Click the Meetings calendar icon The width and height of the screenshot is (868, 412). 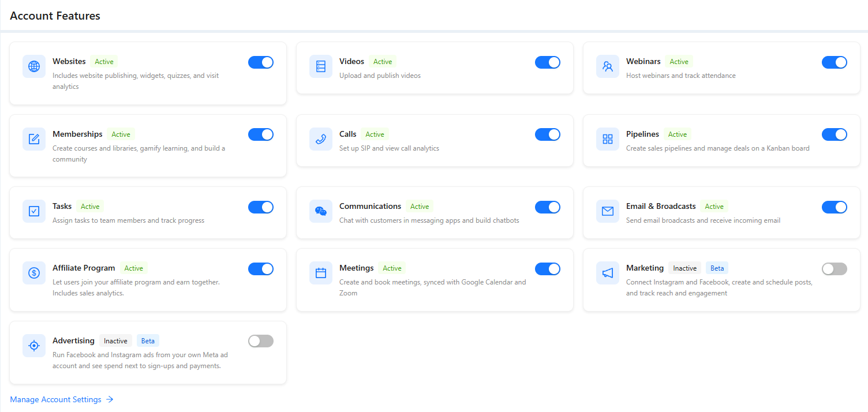coord(321,273)
